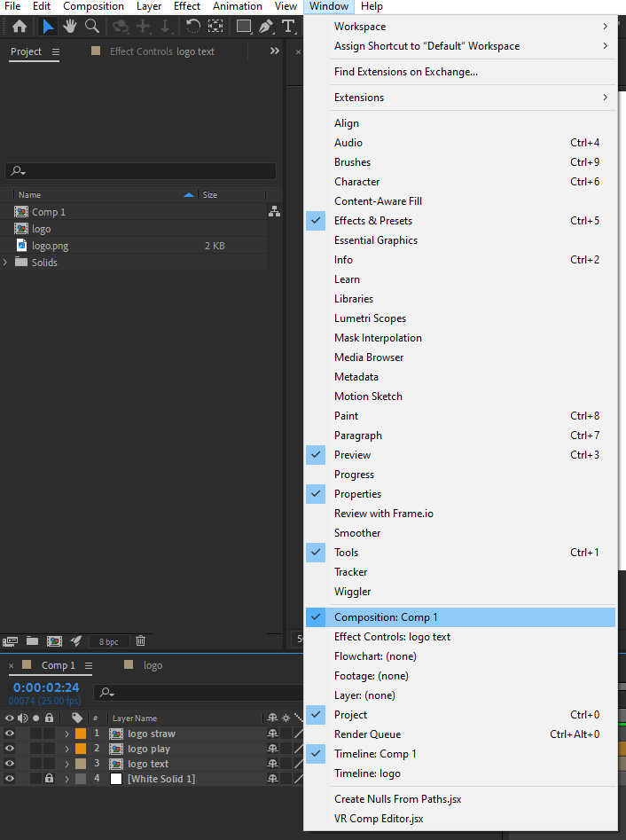
Task: Hide the White Solid 1 layer eye
Action: tap(10, 779)
